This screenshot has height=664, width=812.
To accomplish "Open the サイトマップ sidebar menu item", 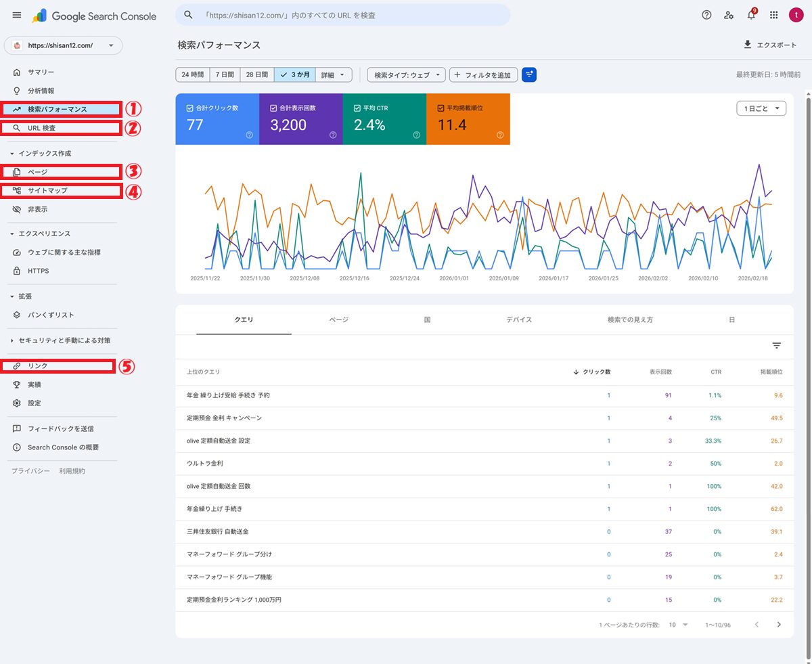I will click(x=47, y=191).
